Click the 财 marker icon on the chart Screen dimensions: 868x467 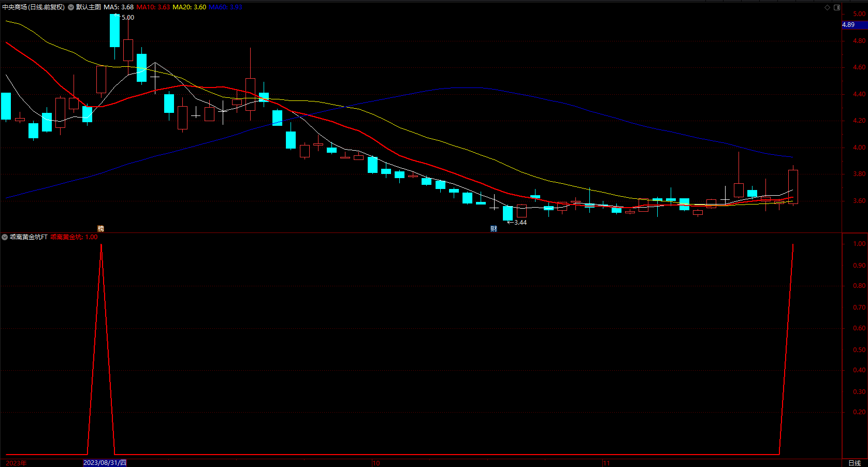pyautogui.click(x=494, y=228)
